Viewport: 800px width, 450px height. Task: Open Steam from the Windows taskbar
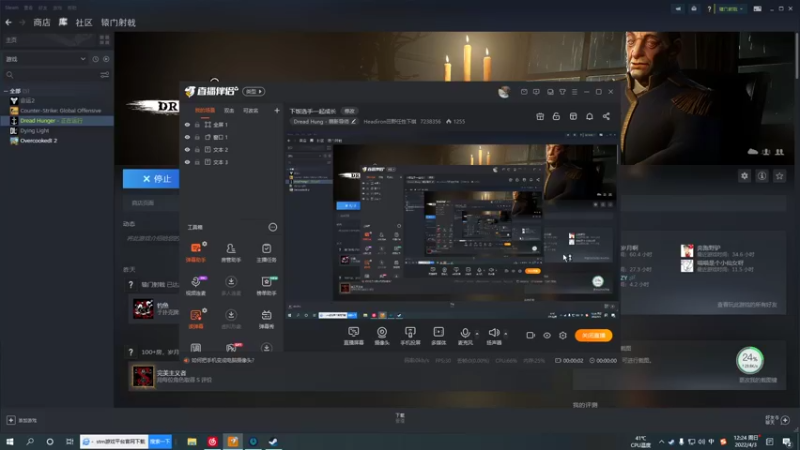coord(273,441)
